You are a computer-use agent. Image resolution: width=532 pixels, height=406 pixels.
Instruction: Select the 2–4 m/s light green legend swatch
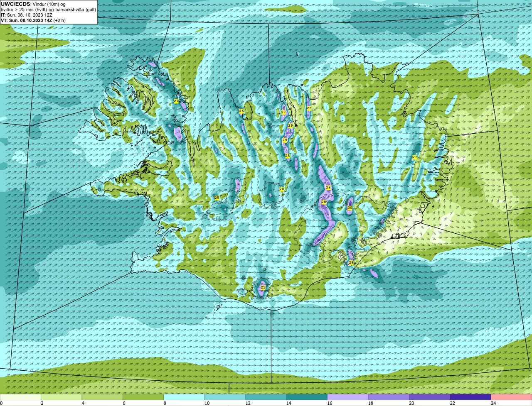(62, 397)
